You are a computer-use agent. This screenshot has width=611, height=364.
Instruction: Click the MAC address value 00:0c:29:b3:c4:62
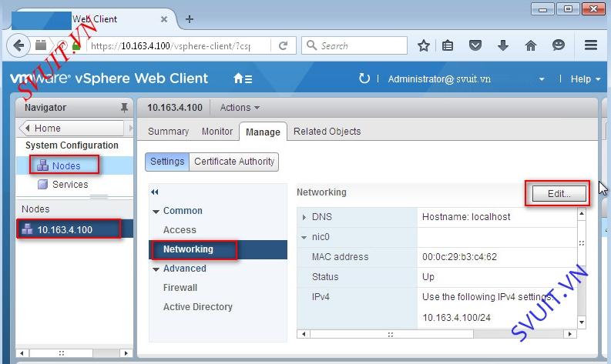[459, 257]
